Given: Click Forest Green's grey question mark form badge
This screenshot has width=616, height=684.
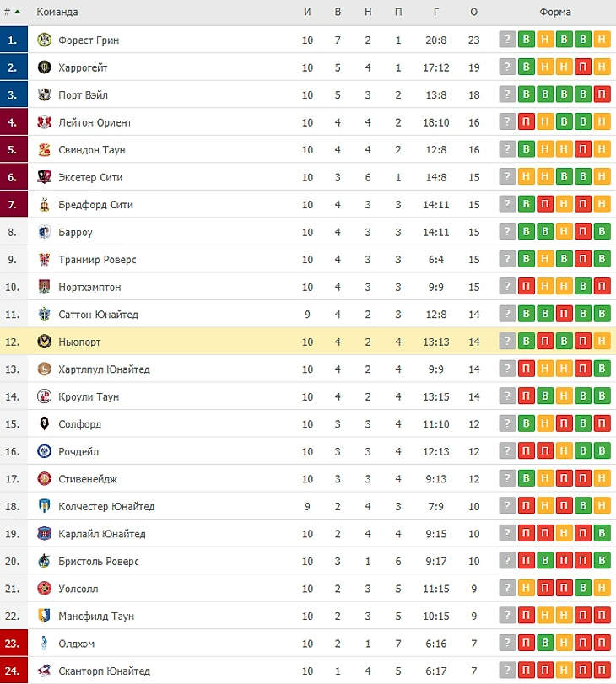Looking at the screenshot, I should pos(506,40).
